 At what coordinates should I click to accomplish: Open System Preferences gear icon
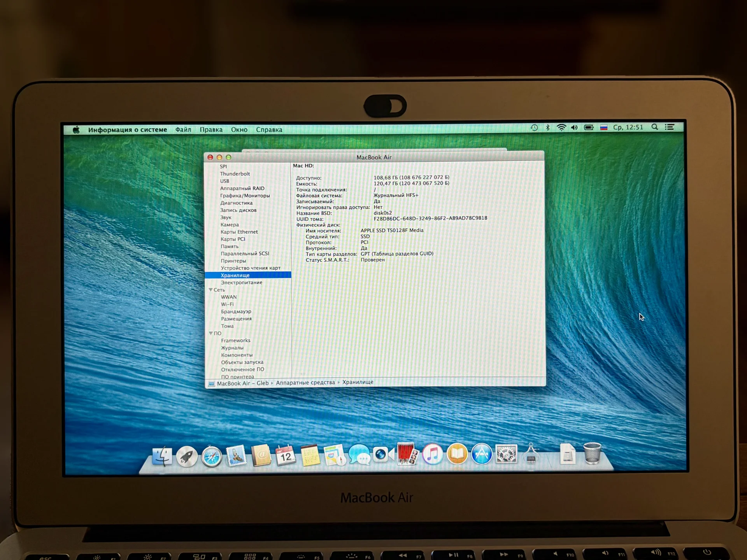pos(506,454)
